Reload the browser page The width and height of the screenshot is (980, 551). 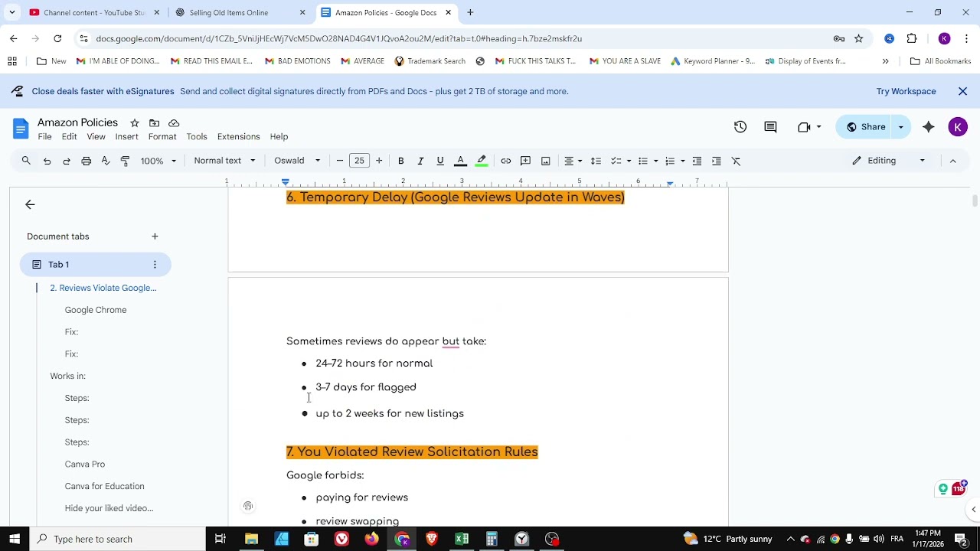(57, 38)
